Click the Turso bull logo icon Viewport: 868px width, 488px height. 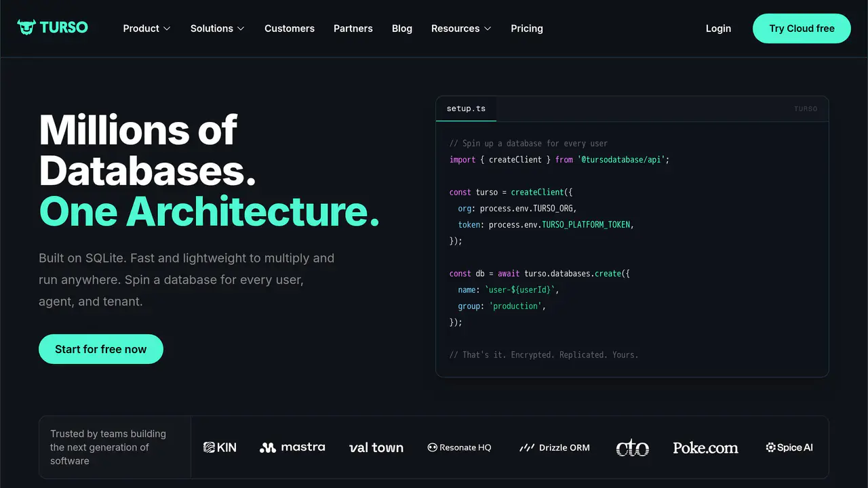[26, 28]
